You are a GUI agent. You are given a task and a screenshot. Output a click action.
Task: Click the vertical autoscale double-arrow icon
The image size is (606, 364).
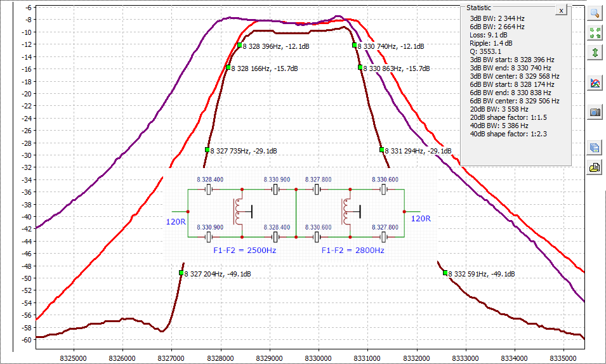(595, 53)
